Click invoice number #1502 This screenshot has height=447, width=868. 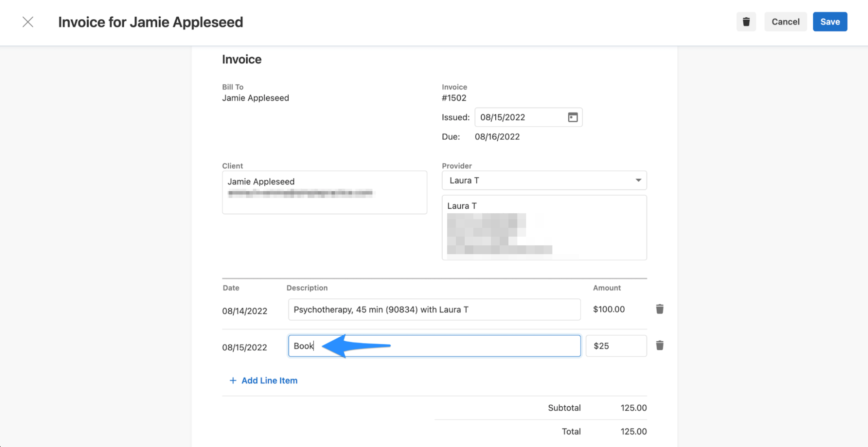pos(454,98)
